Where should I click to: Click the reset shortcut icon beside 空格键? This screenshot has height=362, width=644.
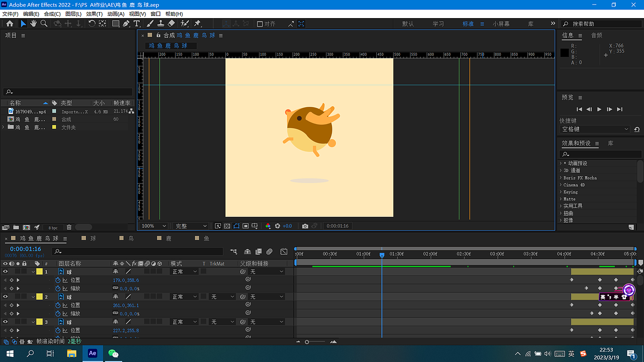636,129
